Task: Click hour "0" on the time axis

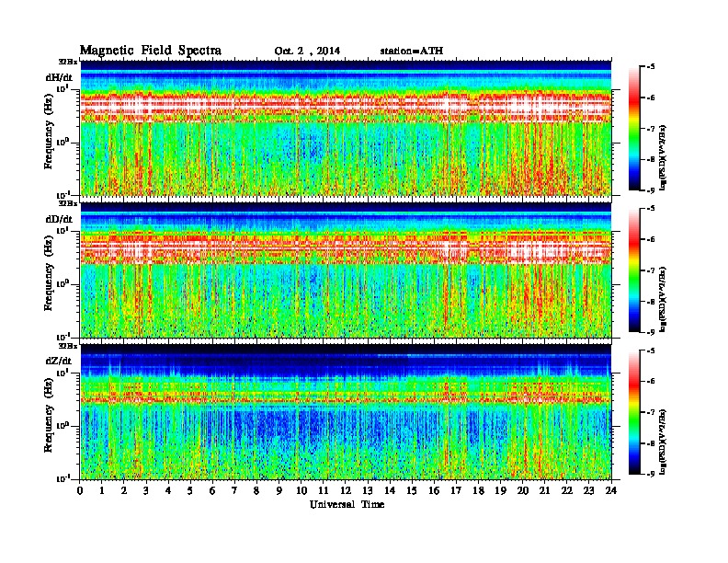Action: (80, 491)
